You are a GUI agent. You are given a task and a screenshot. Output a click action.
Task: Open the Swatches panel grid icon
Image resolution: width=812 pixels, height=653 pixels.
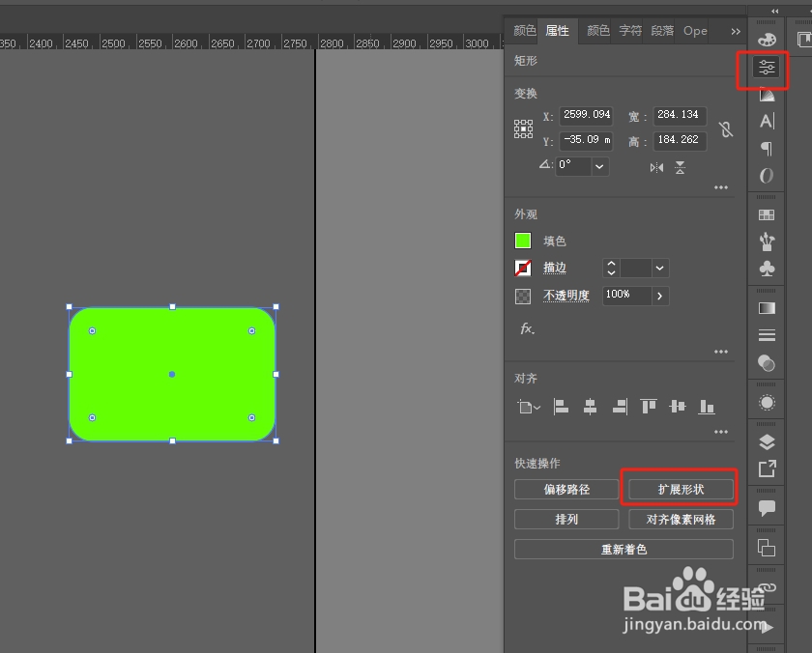point(767,214)
